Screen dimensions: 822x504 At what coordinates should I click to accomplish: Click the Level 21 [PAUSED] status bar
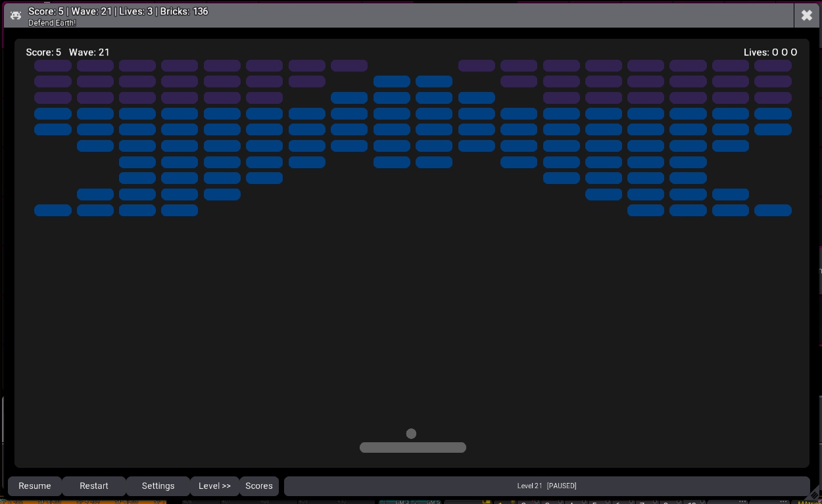[x=546, y=486]
